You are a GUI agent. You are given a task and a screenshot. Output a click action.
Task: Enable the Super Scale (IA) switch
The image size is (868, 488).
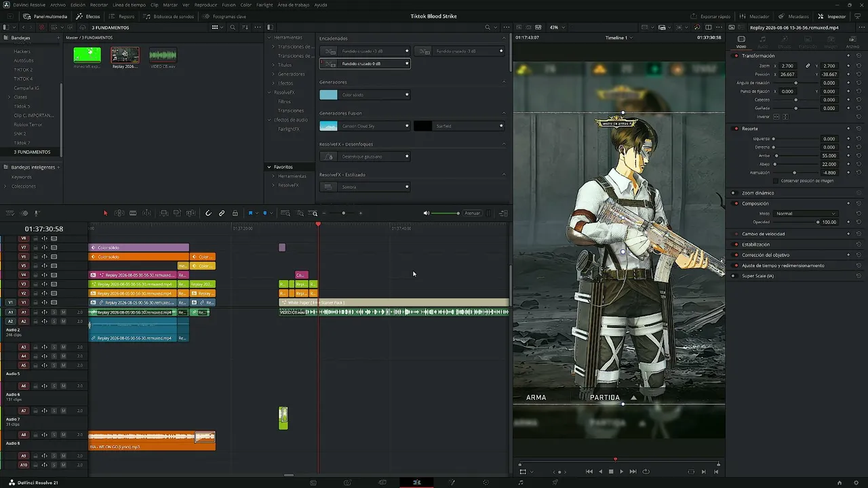tap(734, 276)
